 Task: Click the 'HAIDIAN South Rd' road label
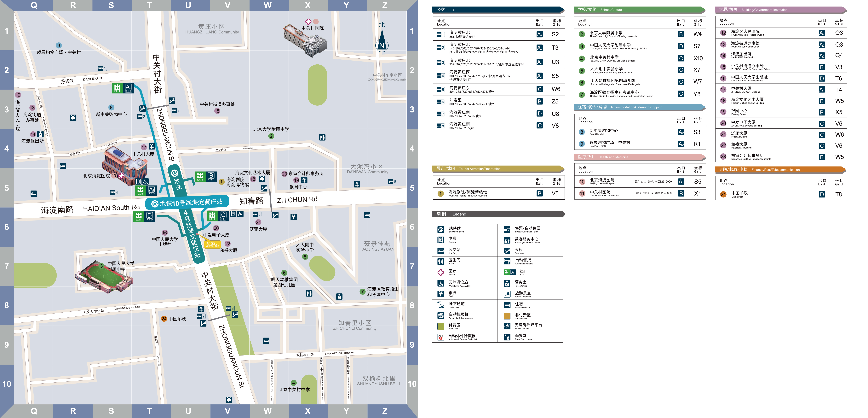[111, 208]
